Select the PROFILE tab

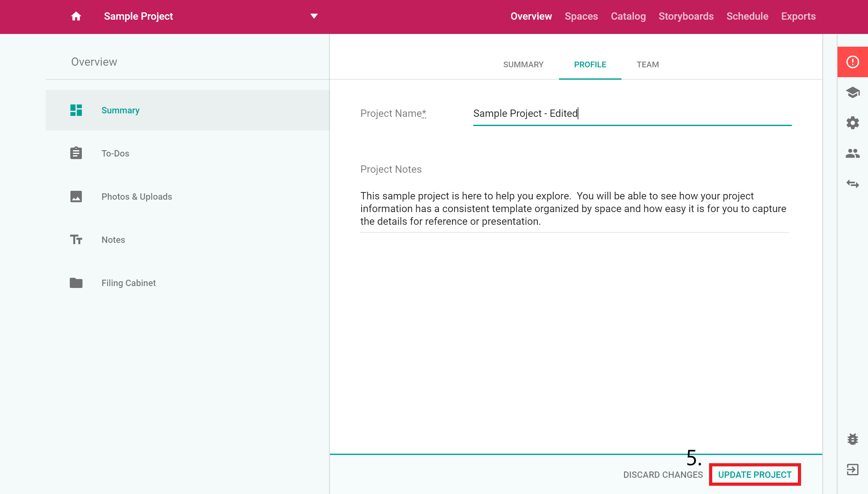590,64
